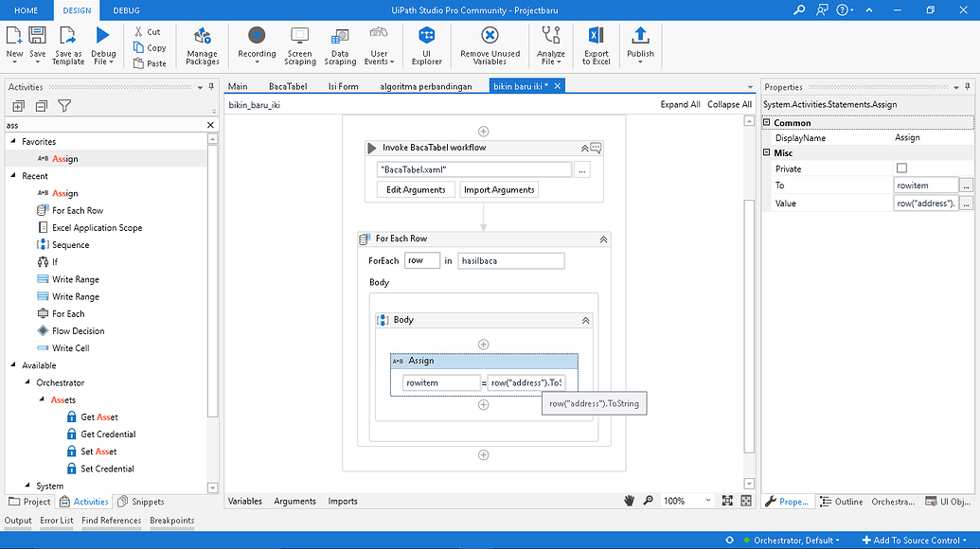Open expression editor for To property
This screenshot has height=549, width=980.
click(966, 186)
